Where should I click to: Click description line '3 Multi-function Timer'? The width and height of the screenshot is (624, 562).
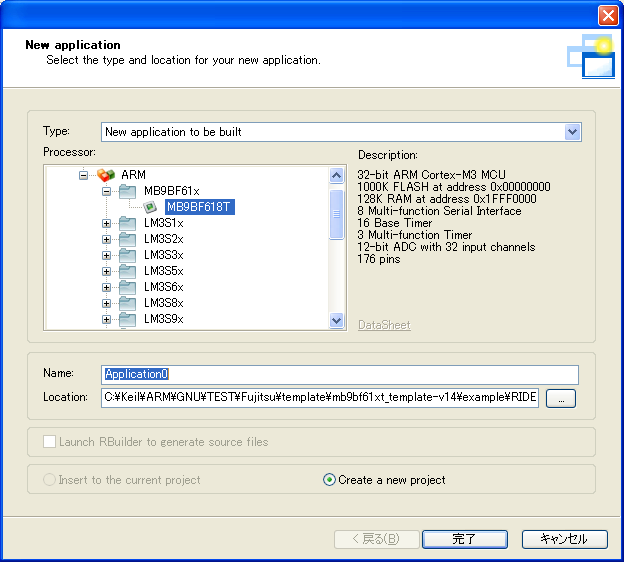pyautogui.click(x=415, y=235)
